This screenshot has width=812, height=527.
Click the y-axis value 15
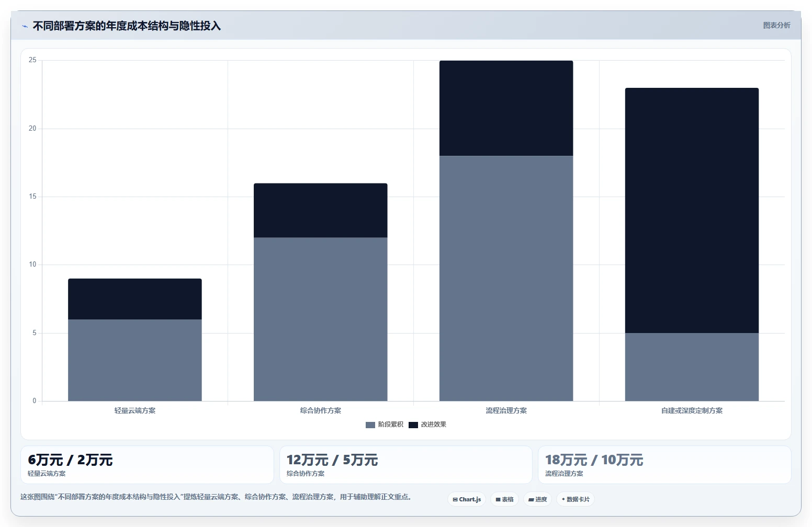pos(32,197)
